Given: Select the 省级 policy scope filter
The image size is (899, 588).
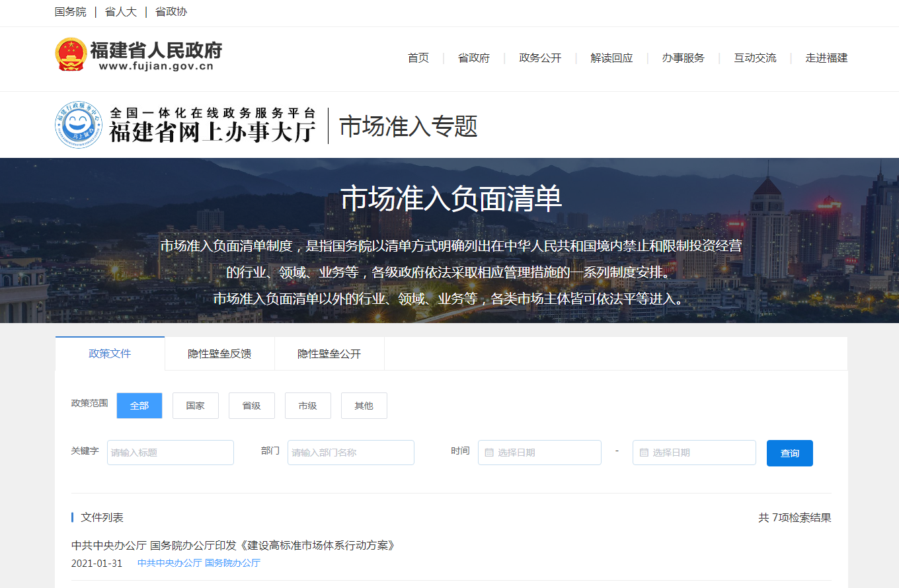Looking at the screenshot, I should [x=252, y=406].
